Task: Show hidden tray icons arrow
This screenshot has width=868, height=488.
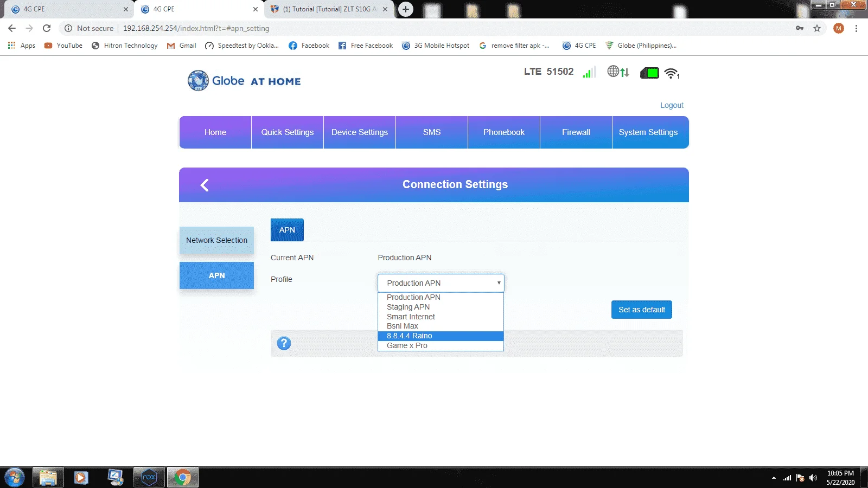Action: pos(774,478)
